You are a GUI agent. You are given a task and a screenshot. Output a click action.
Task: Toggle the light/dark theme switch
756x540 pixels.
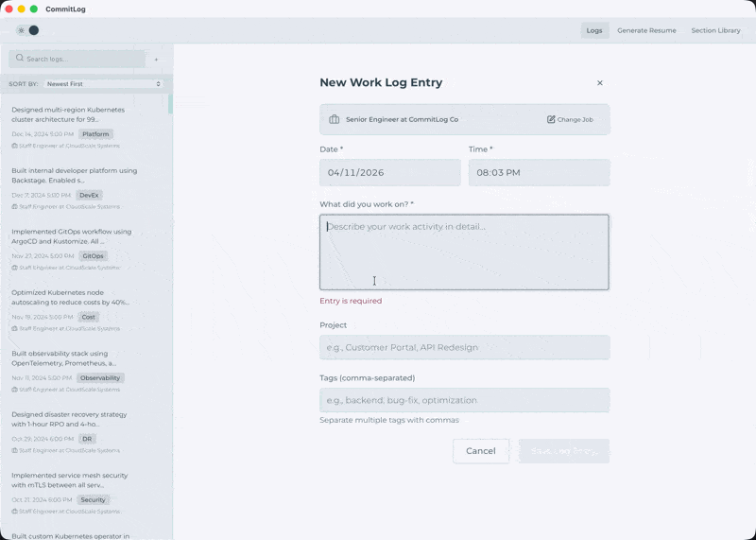coord(28,30)
